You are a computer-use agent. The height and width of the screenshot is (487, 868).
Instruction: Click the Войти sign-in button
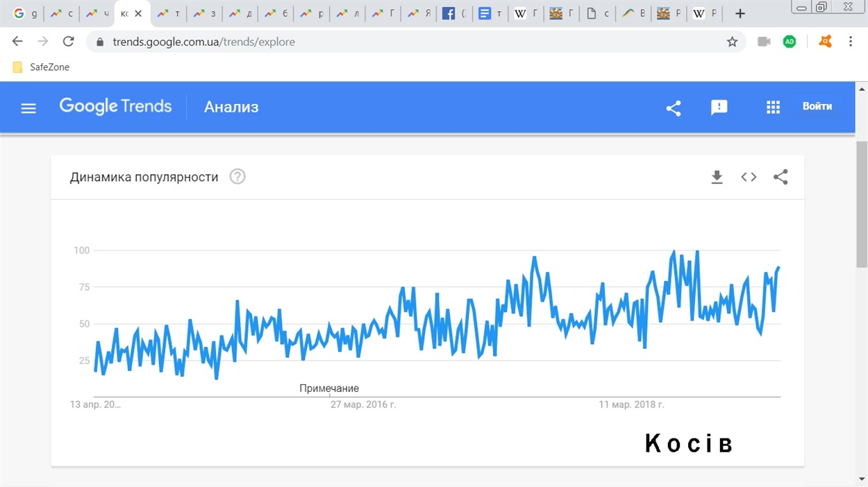pyautogui.click(x=817, y=107)
